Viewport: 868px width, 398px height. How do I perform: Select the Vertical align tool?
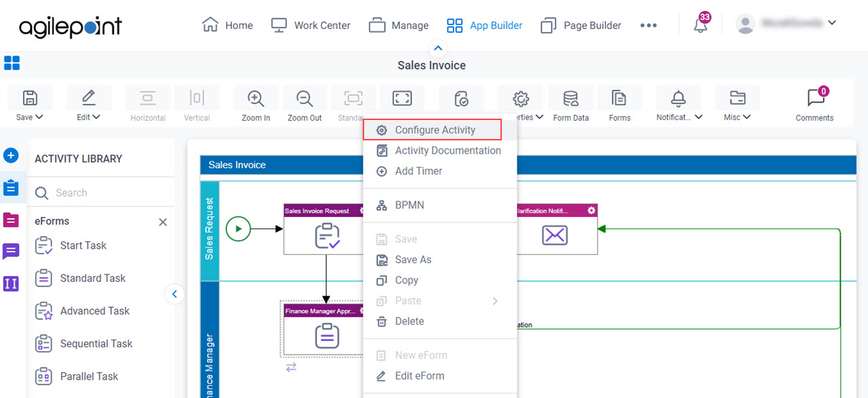197,104
